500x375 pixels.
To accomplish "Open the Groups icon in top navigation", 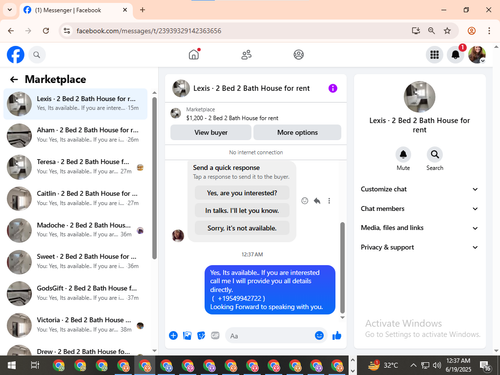I will click(298, 55).
